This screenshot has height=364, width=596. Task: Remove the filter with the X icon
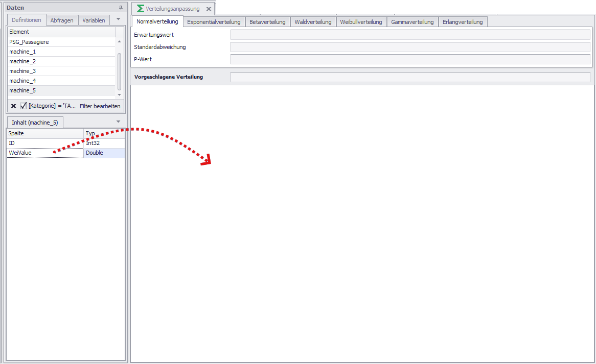click(13, 106)
